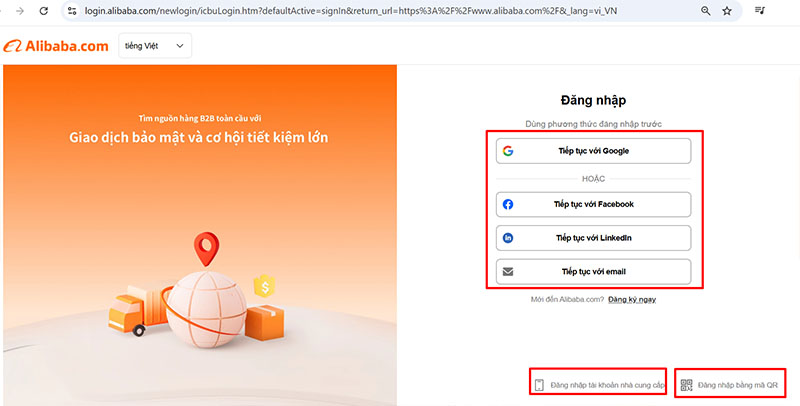The height and width of the screenshot is (406, 800).
Task: Click the mobile phone supplier icon
Action: [x=539, y=385]
